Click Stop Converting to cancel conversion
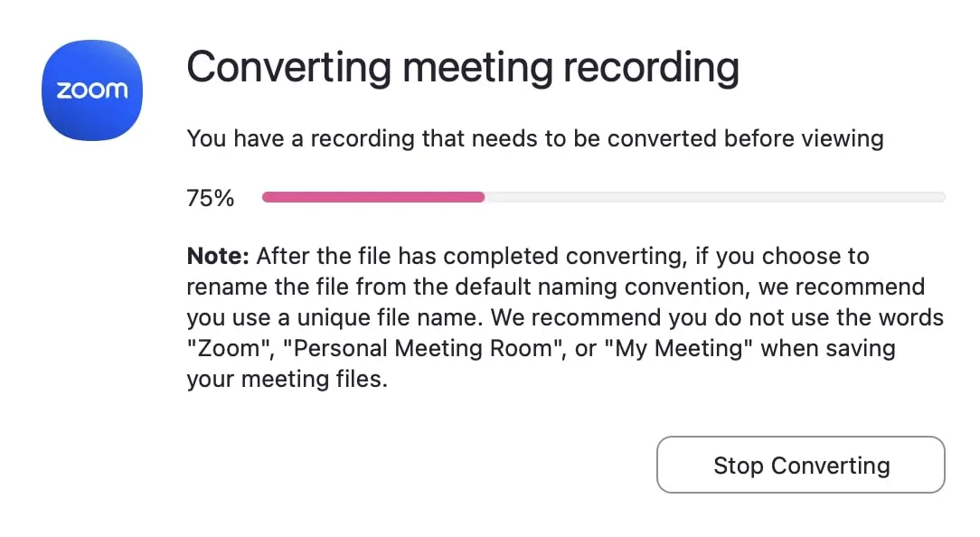This screenshot has width=980, height=537. 800,465
